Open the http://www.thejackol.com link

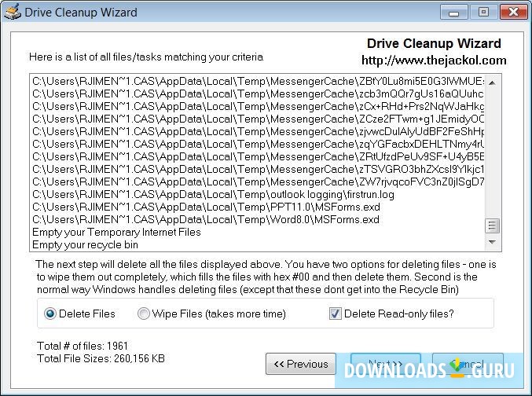click(434, 60)
